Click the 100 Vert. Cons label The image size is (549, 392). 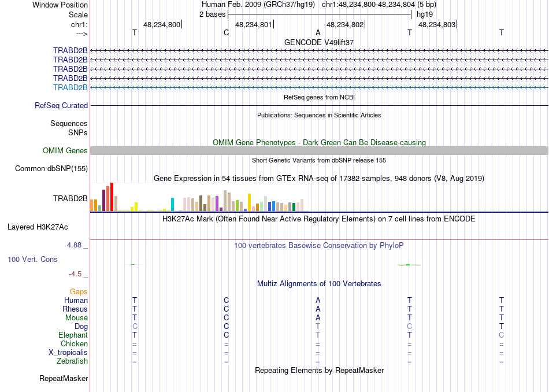pos(32,259)
